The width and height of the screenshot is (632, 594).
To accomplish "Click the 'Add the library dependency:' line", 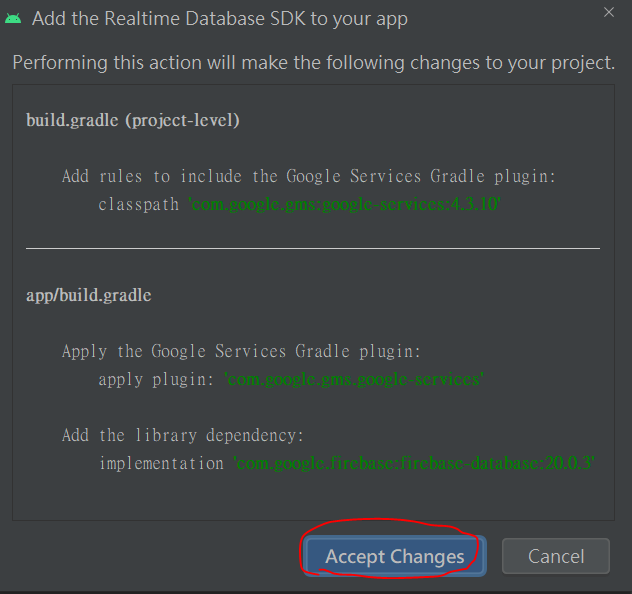I will pos(183,435).
